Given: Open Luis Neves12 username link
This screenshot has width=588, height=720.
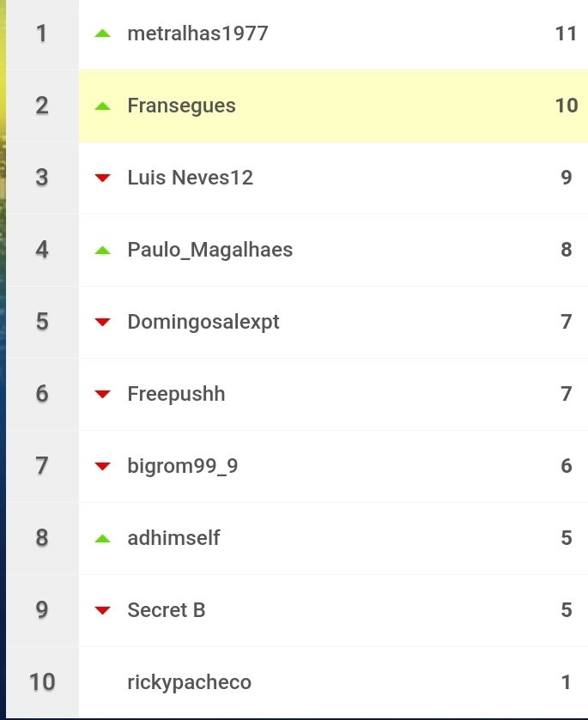Looking at the screenshot, I should 191,178.
